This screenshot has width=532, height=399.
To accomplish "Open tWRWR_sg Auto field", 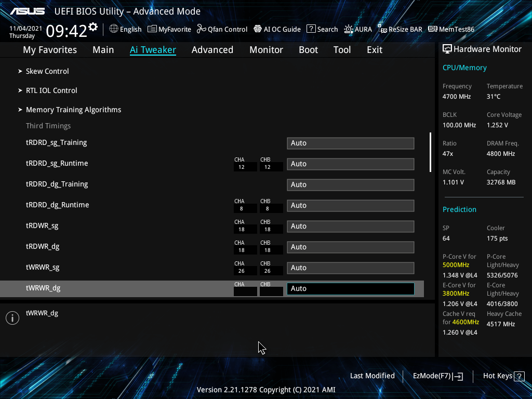I will pyautogui.click(x=351, y=268).
